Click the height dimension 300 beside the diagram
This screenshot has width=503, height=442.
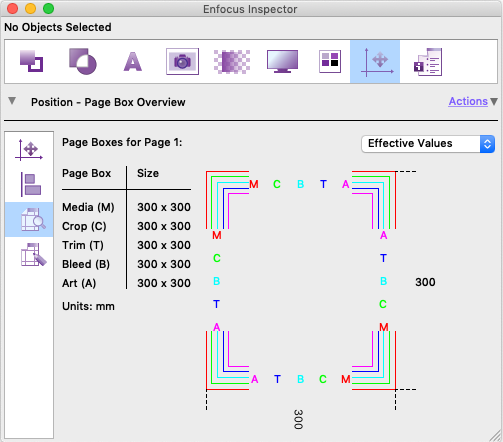click(425, 282)
